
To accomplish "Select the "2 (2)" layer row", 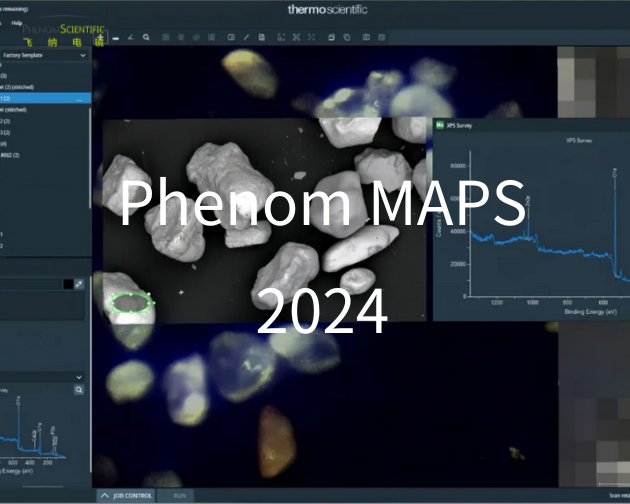I will [x=44, y=121].
